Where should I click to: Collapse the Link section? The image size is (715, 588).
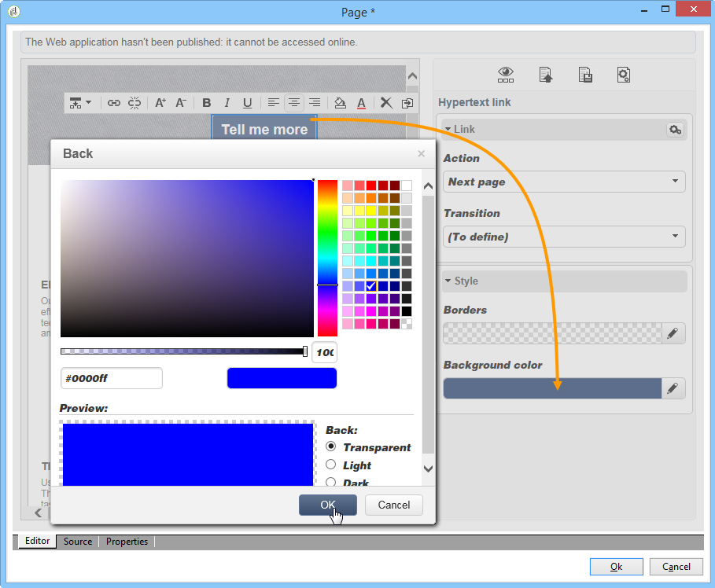coord(448,130)
